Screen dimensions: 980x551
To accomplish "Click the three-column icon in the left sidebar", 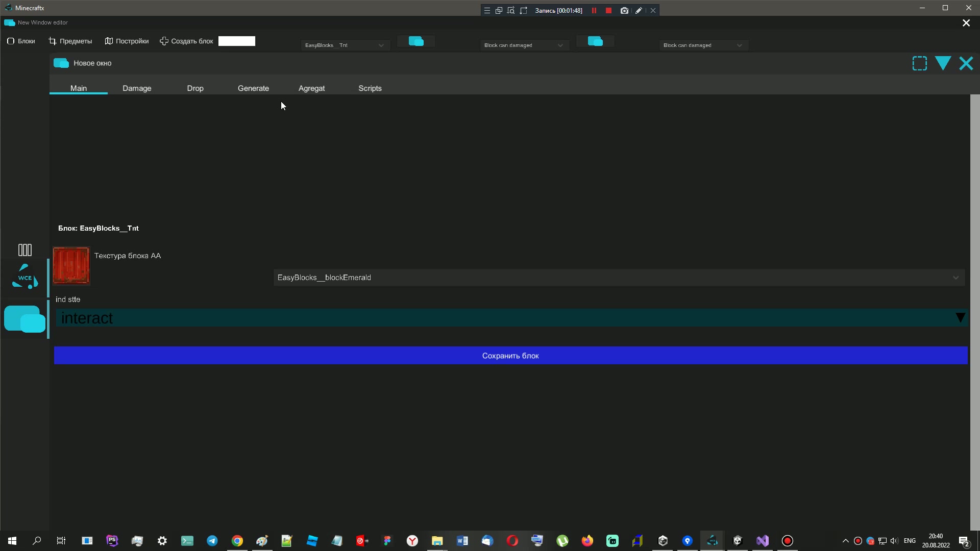I will coord(24,250).
